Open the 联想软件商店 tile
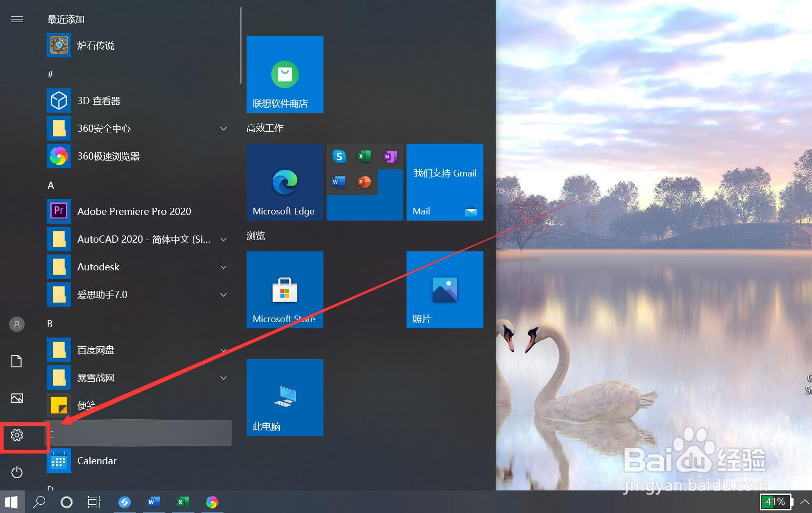Image resolution: width=812 pixels, height=513 pixels. 285,74
